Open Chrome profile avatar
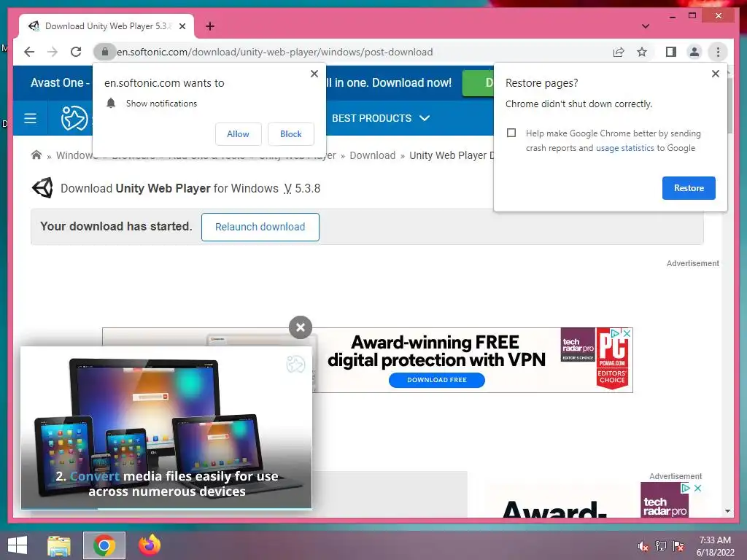 (x=694, y=52)
